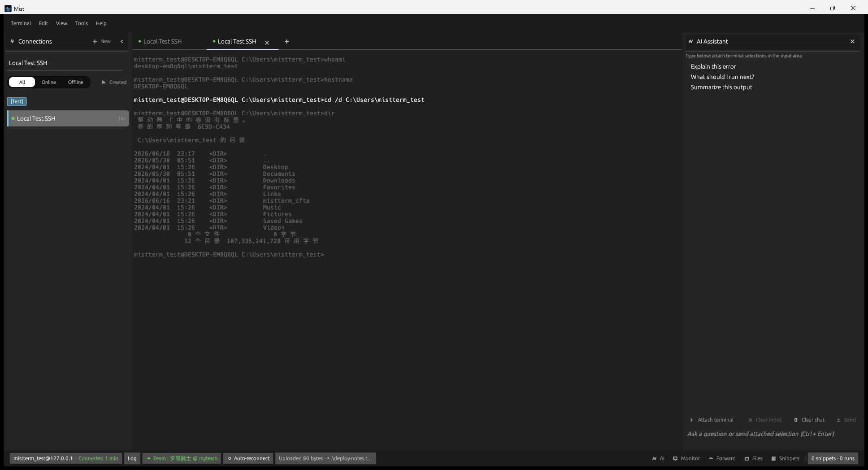
Task: Click the Desktop directory entry
Action: pyautogui.click(x=275, y=167)
